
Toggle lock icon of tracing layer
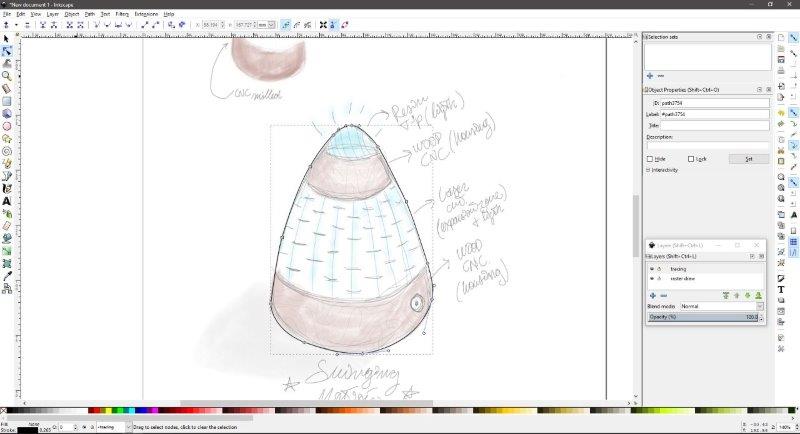[659, 269]
